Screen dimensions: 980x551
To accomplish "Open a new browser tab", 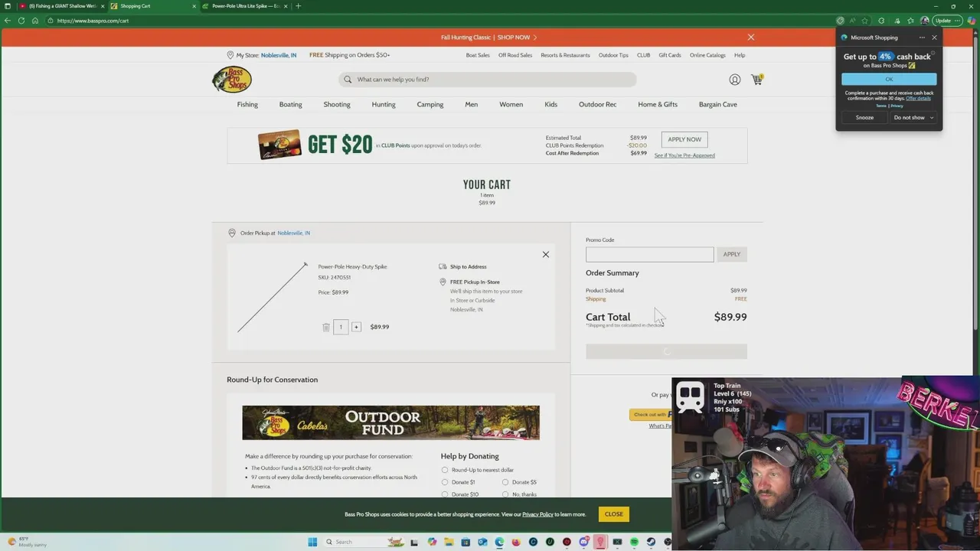I will [x=298, y=6].
